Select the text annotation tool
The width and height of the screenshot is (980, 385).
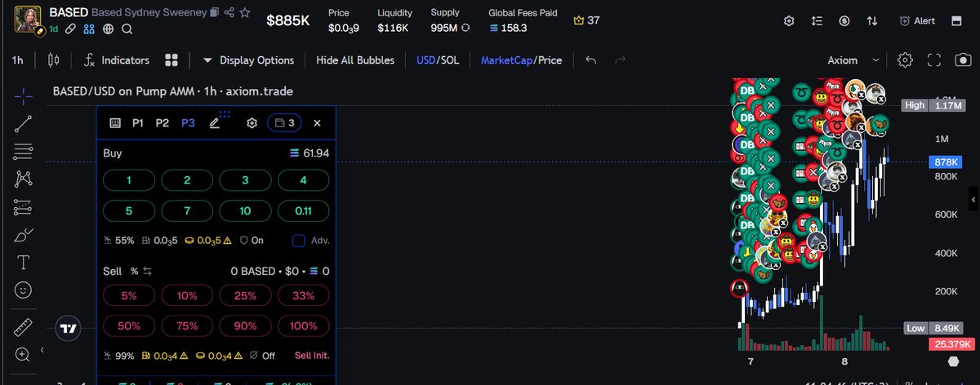click(24, 263)
